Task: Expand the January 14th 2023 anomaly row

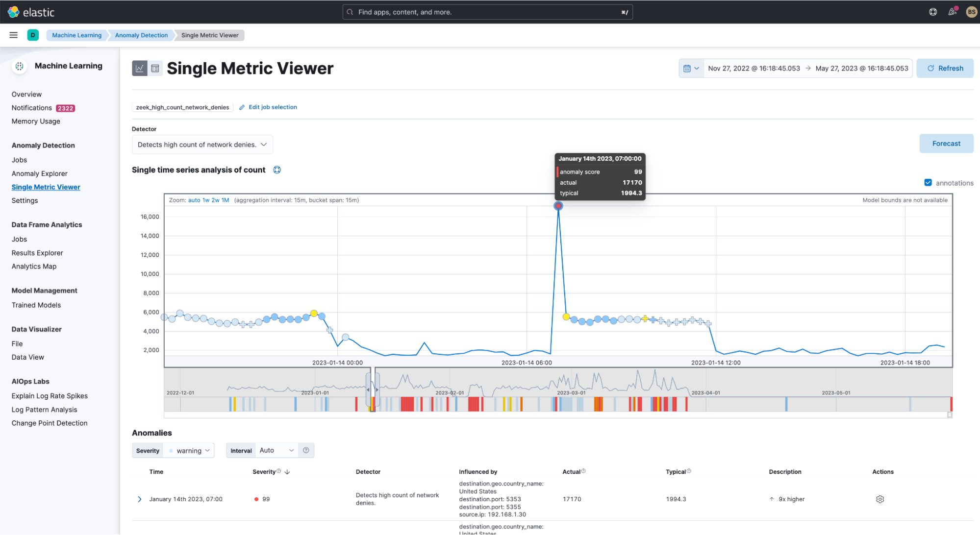Action: (140, 499)
